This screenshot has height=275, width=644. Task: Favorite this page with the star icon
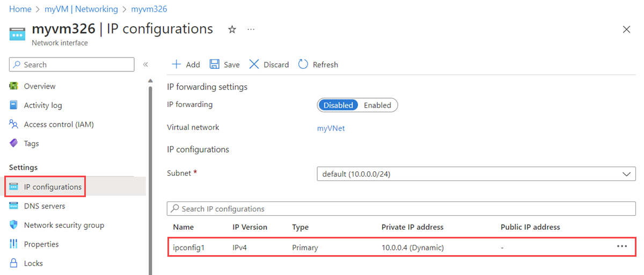click(232, 30)
